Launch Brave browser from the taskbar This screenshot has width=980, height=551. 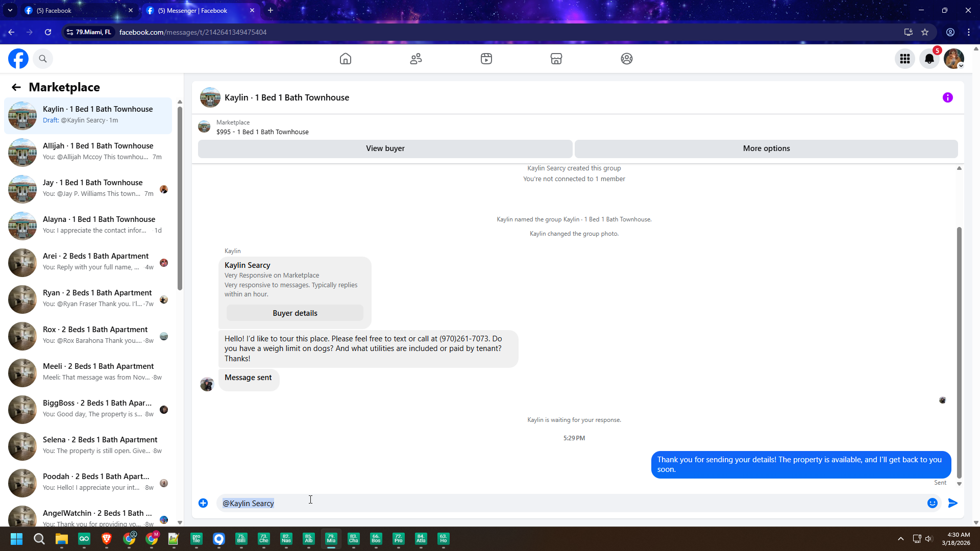coord(107,539)
